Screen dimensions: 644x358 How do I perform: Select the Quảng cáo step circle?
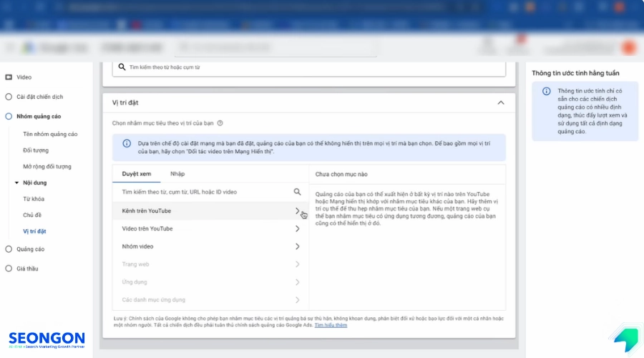click(9, 249)
